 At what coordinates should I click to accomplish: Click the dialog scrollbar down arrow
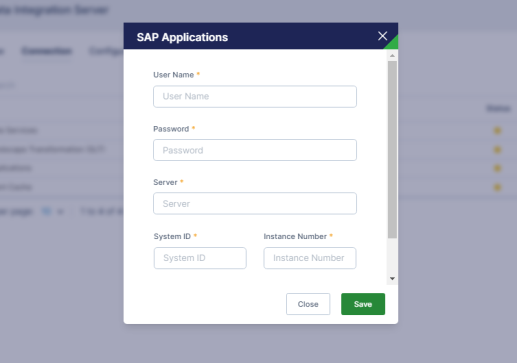(x=392, y=279)
